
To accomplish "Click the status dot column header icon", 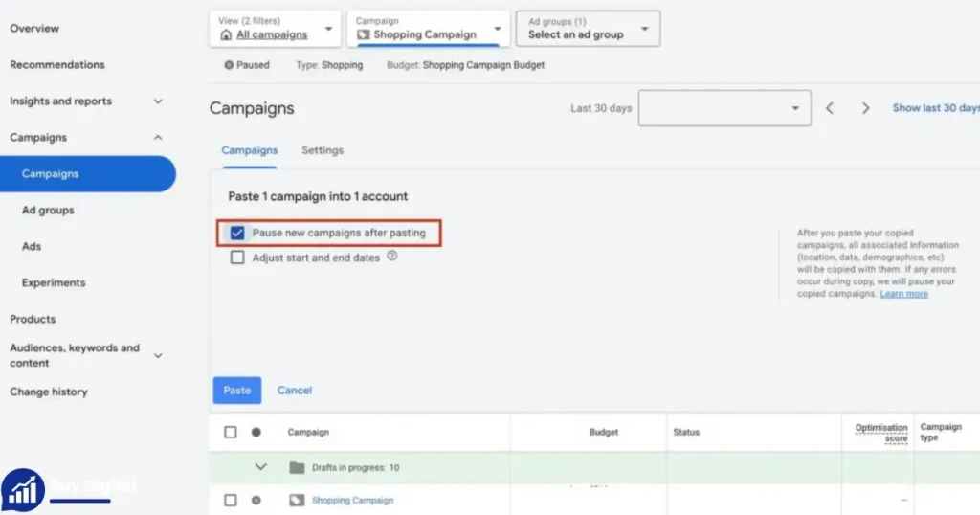I will (256, 432).
